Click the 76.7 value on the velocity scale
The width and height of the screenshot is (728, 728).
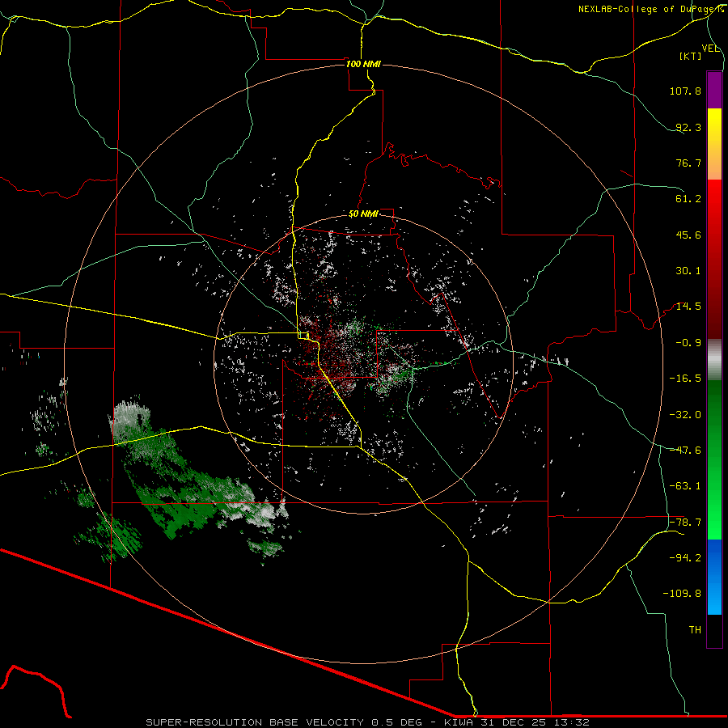(x=688, y=163)
